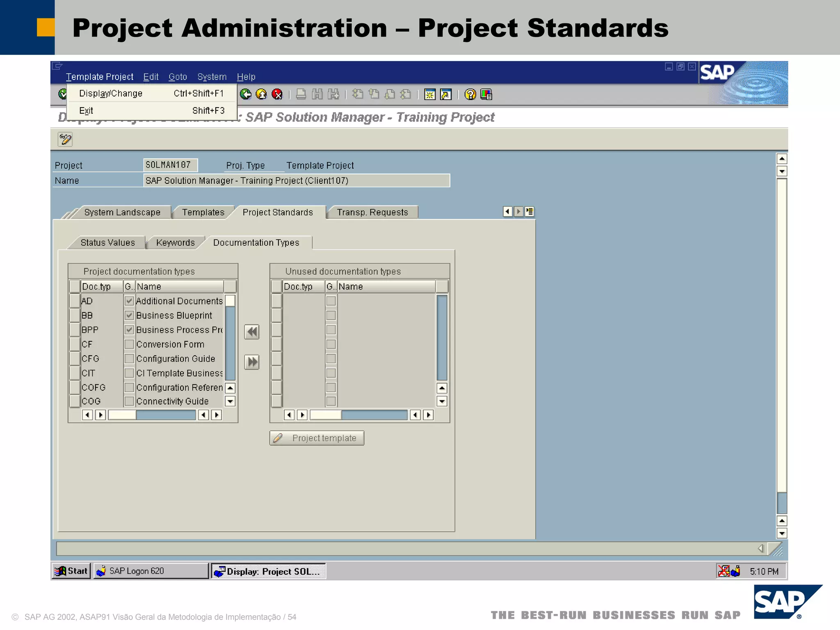Open the Keywords sub-tab

tap(176, 242)
